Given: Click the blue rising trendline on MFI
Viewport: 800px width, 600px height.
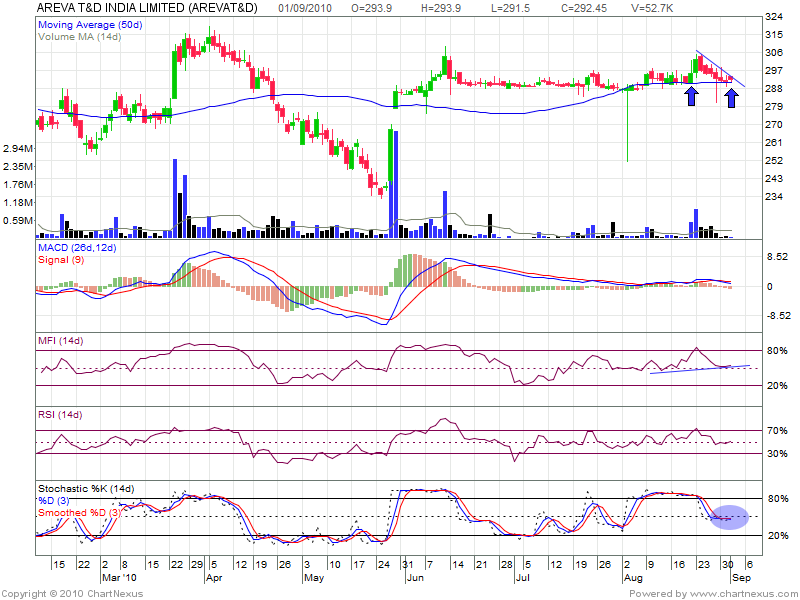Looking at the screenshot, I should (x=700, y=369).
